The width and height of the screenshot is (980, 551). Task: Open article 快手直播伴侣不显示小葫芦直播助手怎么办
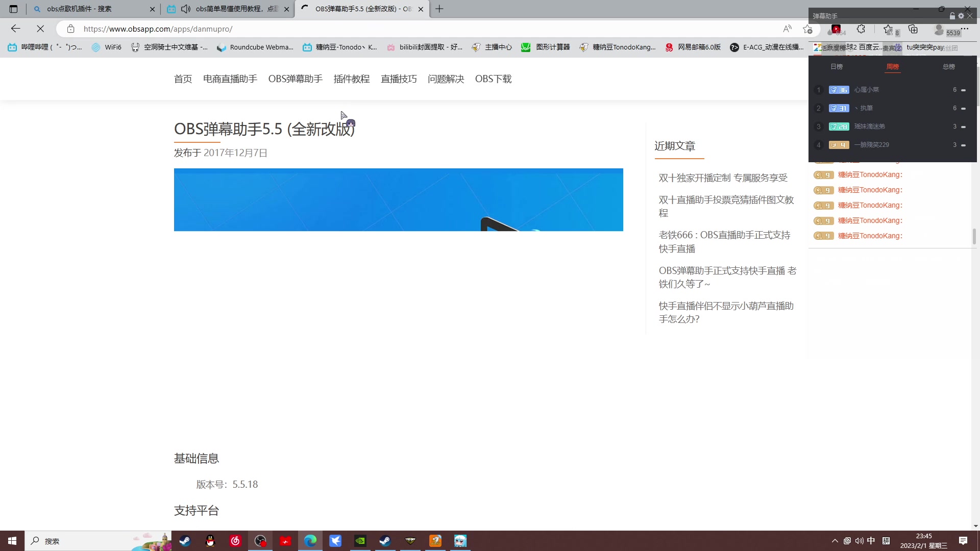726,312
